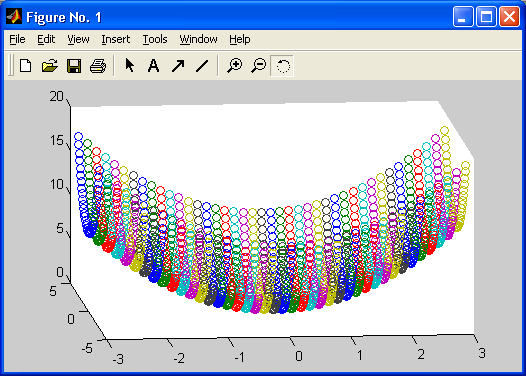This screenshot has width=526, height=376.
Task: Maximize the Figure No. 1 window
Action: [486, 16]
